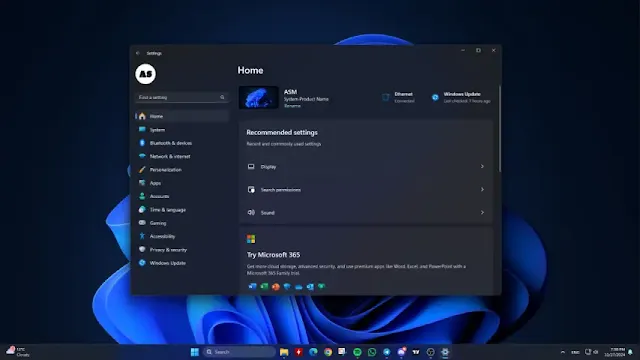Click the Try Microsoft 365 heading
The width and height of the screenshot is (640, 360).
(273, 255)
